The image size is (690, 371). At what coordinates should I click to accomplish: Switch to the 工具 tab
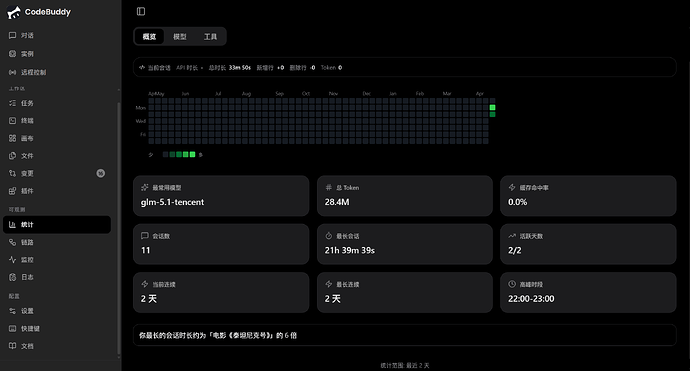(210, 37)
